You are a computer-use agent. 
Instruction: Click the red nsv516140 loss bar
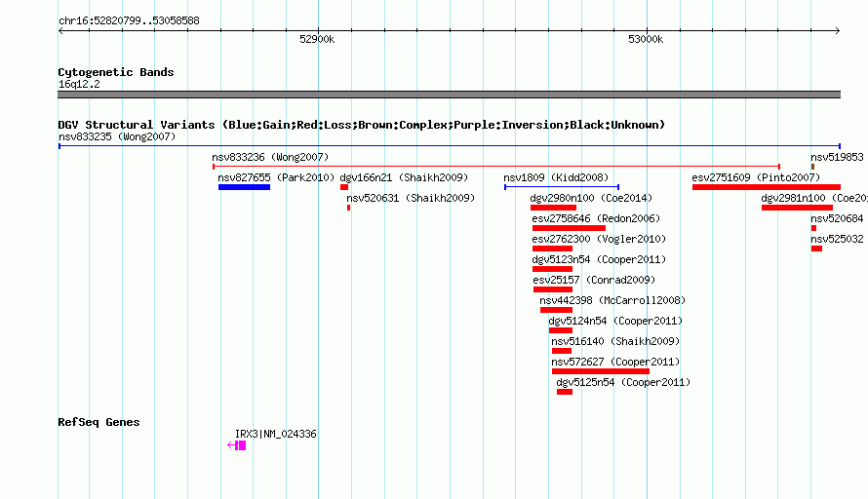pyautogui.click(x=562, y=351)
